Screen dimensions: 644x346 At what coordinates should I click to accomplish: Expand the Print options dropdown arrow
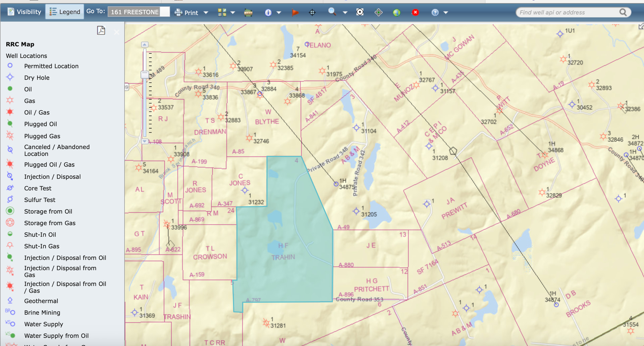click(206, 12)
